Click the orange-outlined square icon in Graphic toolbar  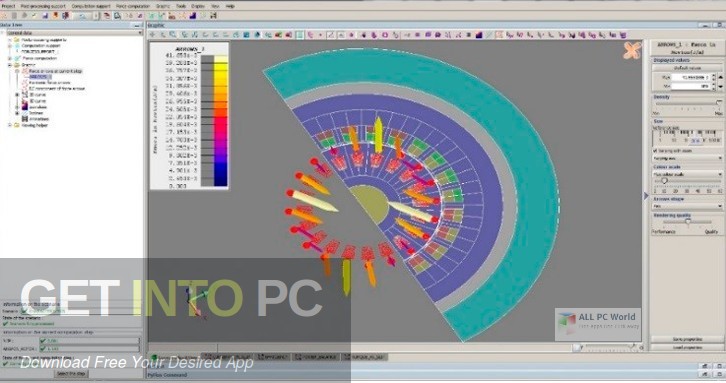tap(499, 35)
